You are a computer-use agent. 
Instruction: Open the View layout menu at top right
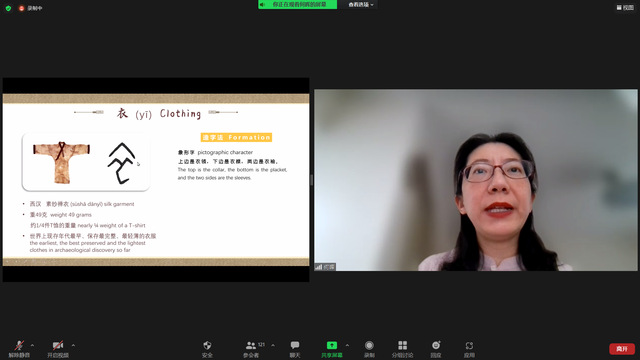625,7
